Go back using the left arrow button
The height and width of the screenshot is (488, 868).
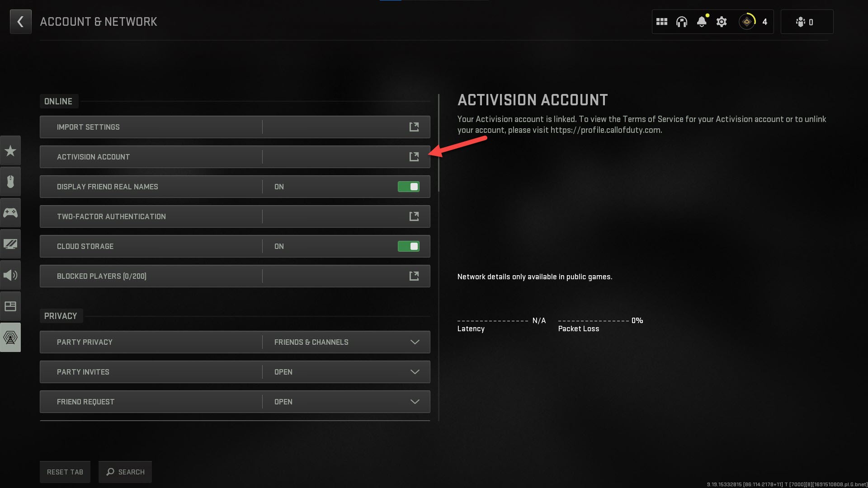[21, 22]
